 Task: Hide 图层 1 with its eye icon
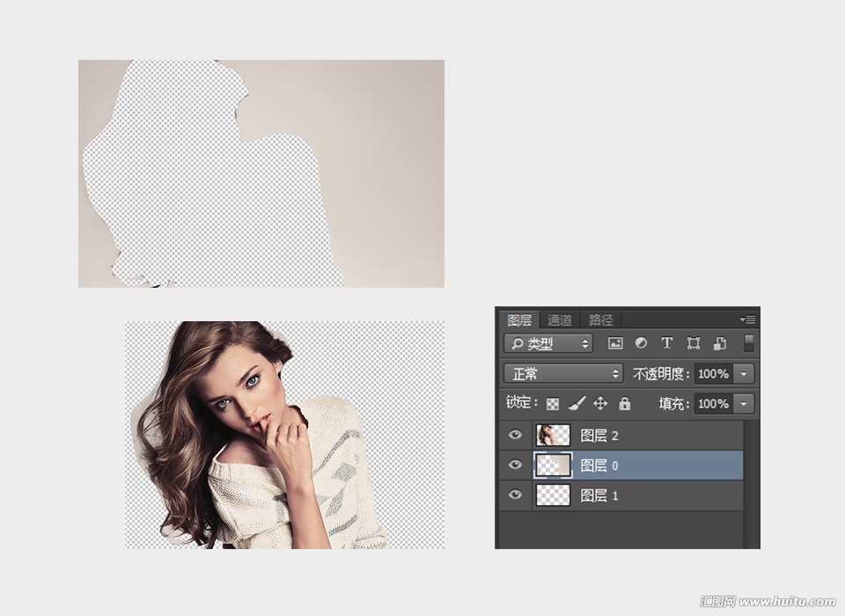[515, 495]
